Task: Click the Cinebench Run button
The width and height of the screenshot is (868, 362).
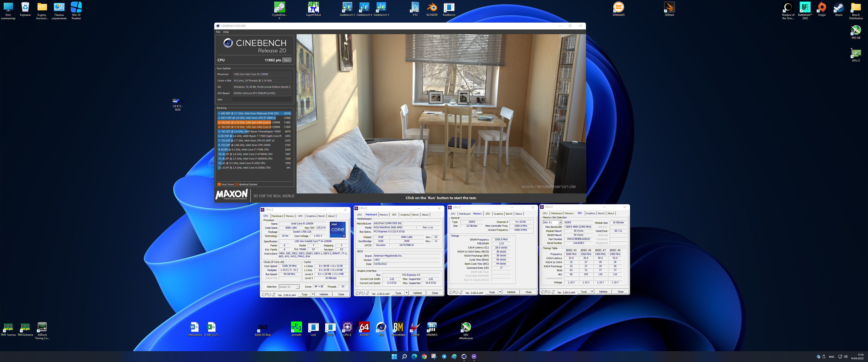Action: tap(286, 60)
